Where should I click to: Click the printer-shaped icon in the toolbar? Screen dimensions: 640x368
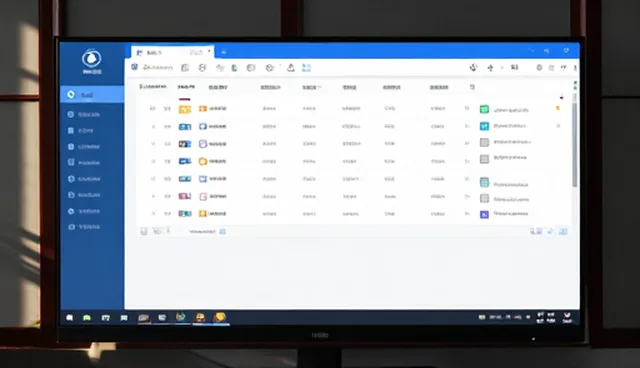(202, 68)
